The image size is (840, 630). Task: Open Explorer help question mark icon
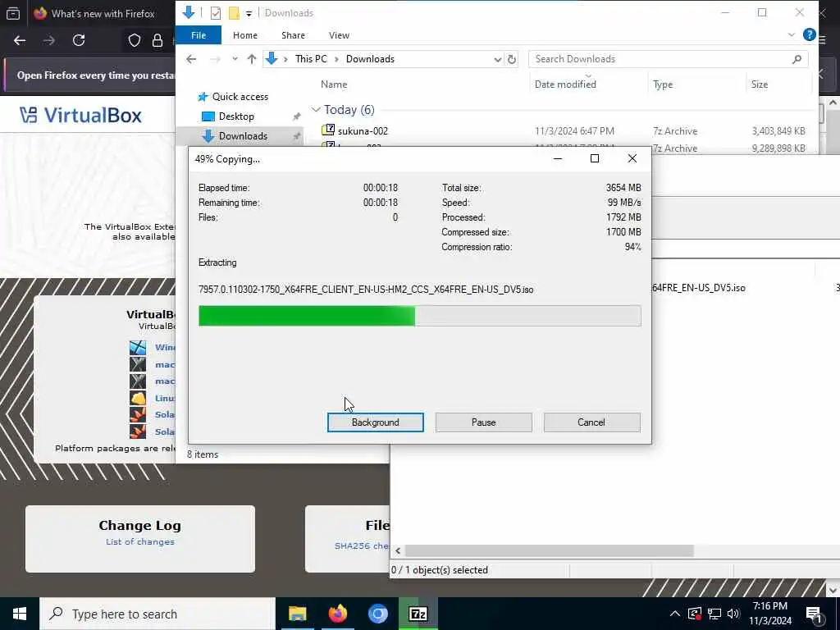(809, 34)
